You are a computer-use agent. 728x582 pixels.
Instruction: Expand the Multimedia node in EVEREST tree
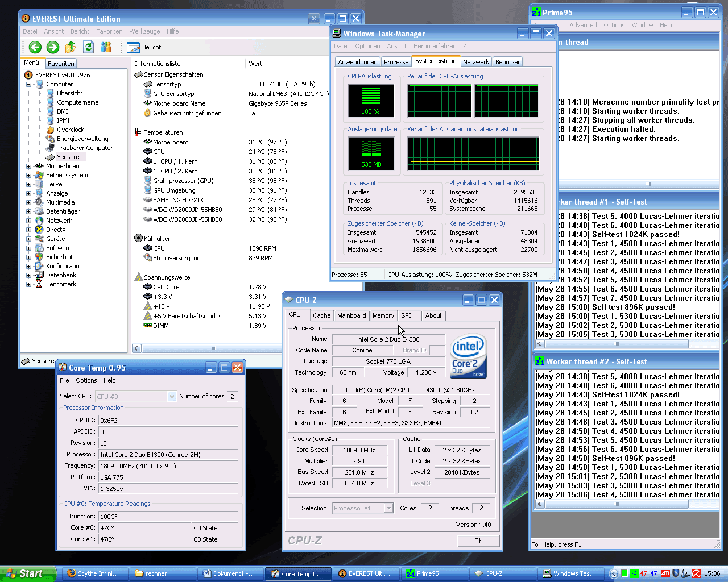pyautogui.click(x=28, y=202)
